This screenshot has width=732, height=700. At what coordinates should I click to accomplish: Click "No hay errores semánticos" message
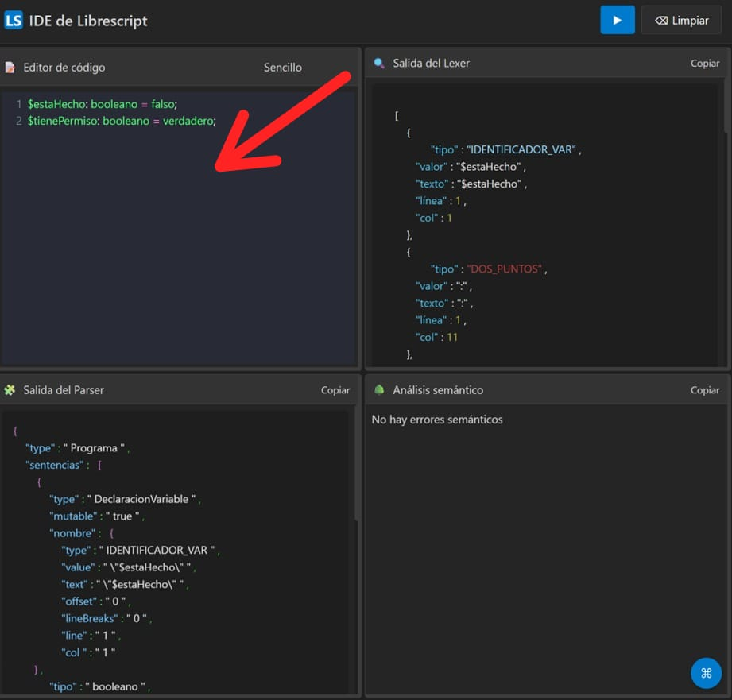point(437,420)
